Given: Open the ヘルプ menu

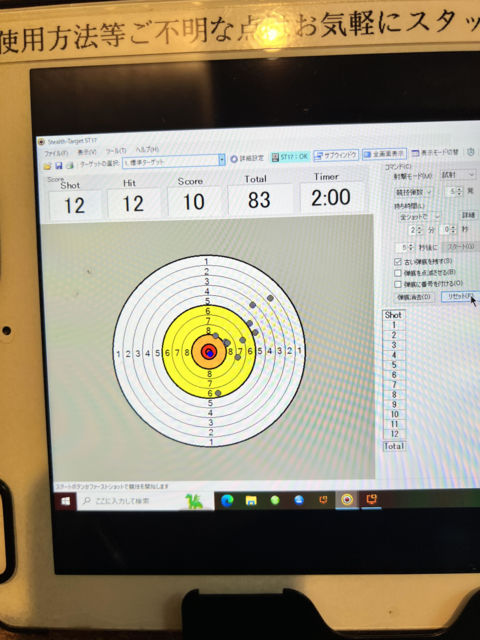Looking at the screenshot, I should point(147,150).
